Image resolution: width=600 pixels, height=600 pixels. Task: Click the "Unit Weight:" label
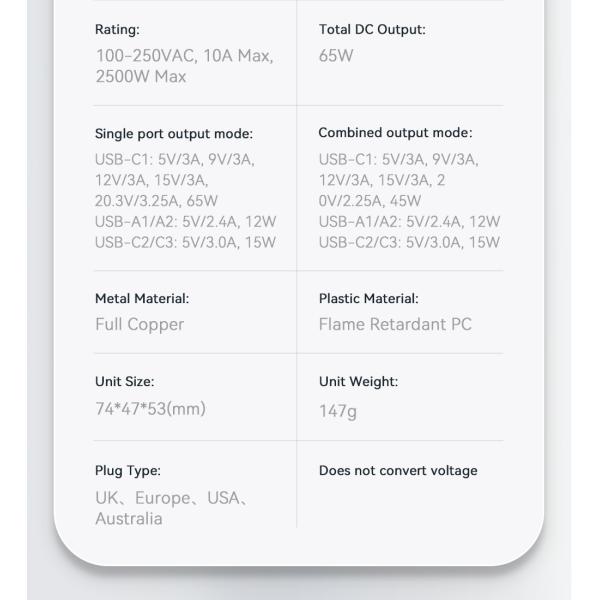coord(358,381)
